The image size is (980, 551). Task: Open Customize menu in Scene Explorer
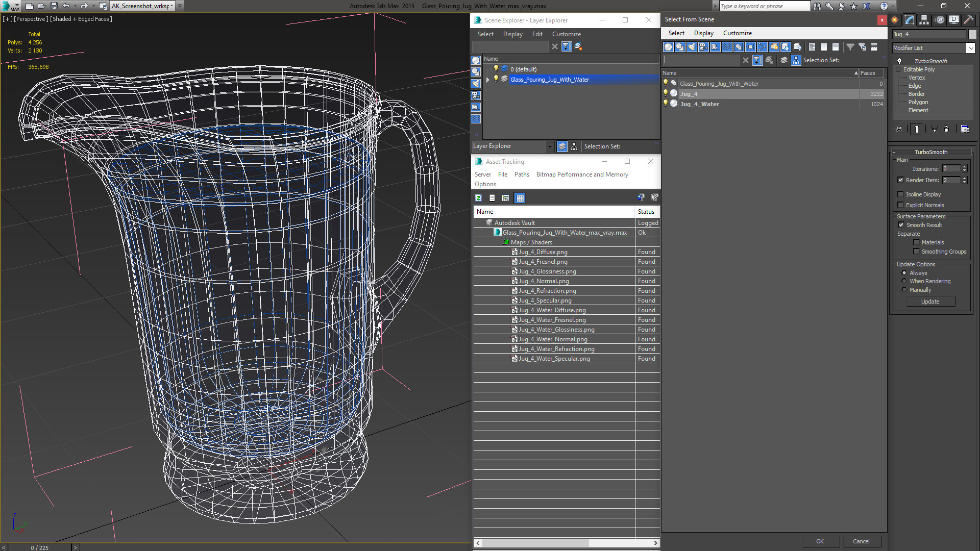pyautogui.click(x=566, y=34)
